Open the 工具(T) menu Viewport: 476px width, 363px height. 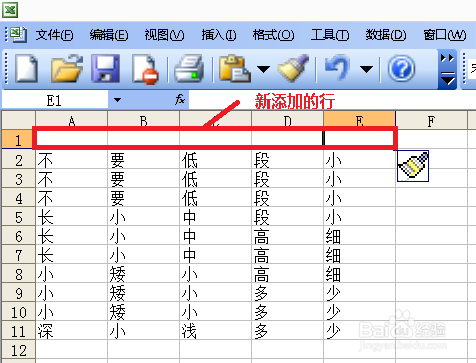330,35
